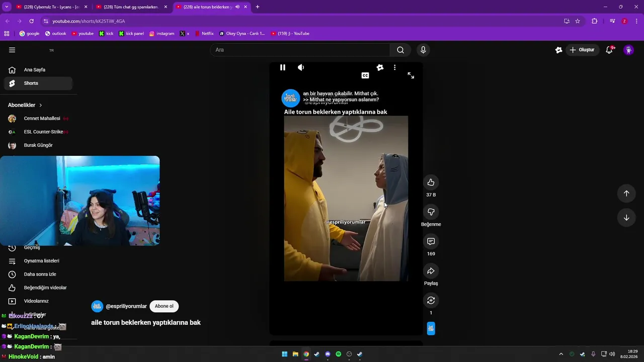Open Burak Güngör channel subscription
Viewport: 644px width, 362px height.
tap(38, 145)
